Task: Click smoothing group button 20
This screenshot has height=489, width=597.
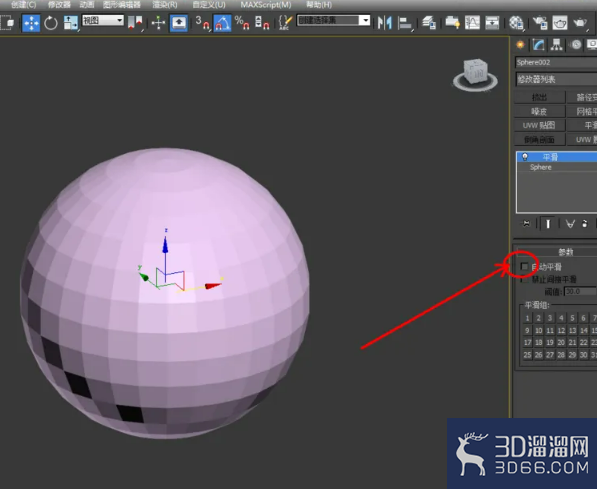Action: click(561, 342)
